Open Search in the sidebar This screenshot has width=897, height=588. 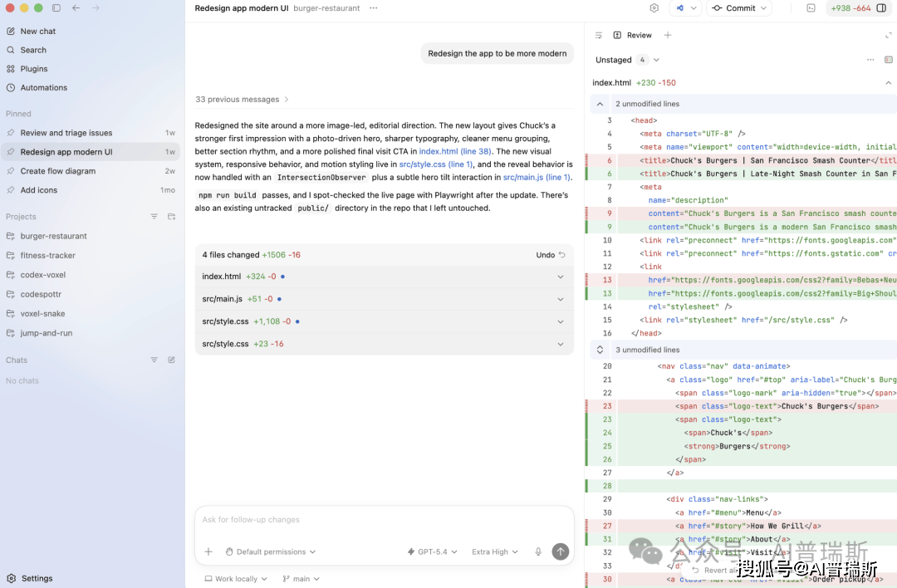[33, 50]
